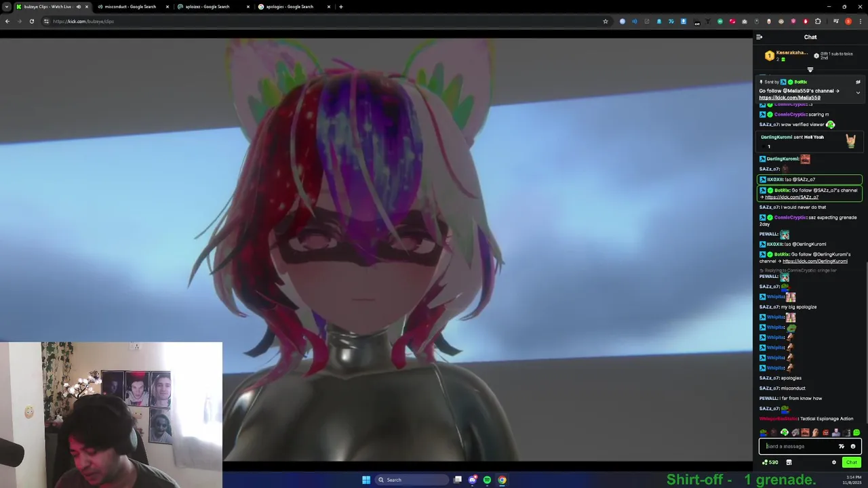The width and height of the screenshot is (868, 488).
Task: Open Task View from the taskbar
Action: (458, 480)
